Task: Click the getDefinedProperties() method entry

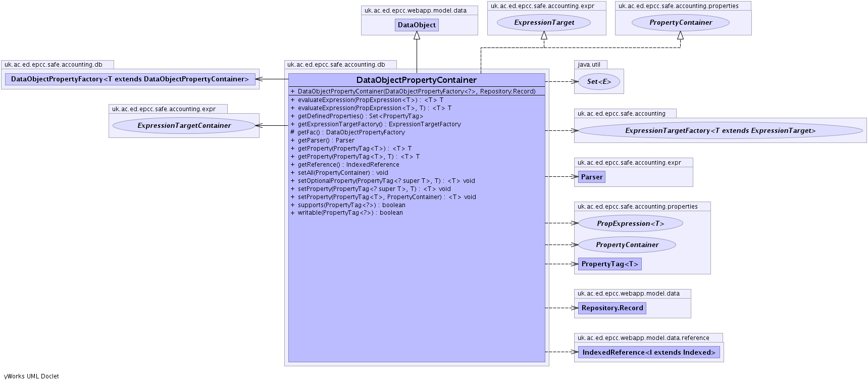Action: [x=360, y=116]
